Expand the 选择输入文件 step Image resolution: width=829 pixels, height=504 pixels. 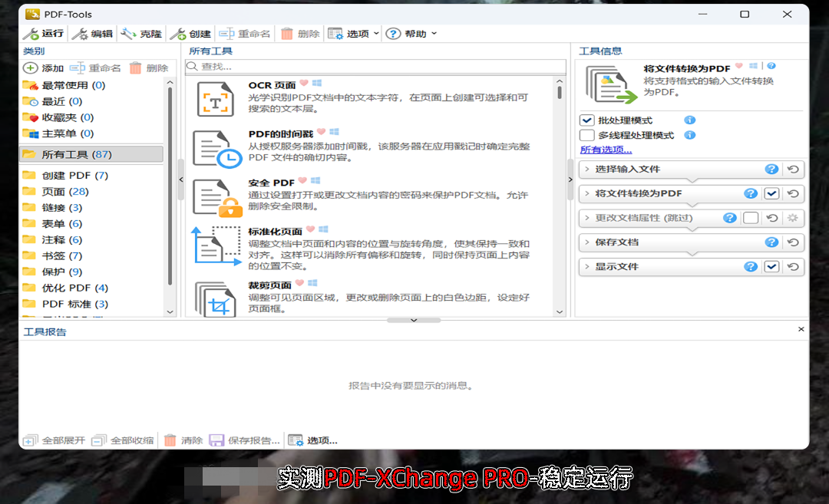[x=587, y=169]
